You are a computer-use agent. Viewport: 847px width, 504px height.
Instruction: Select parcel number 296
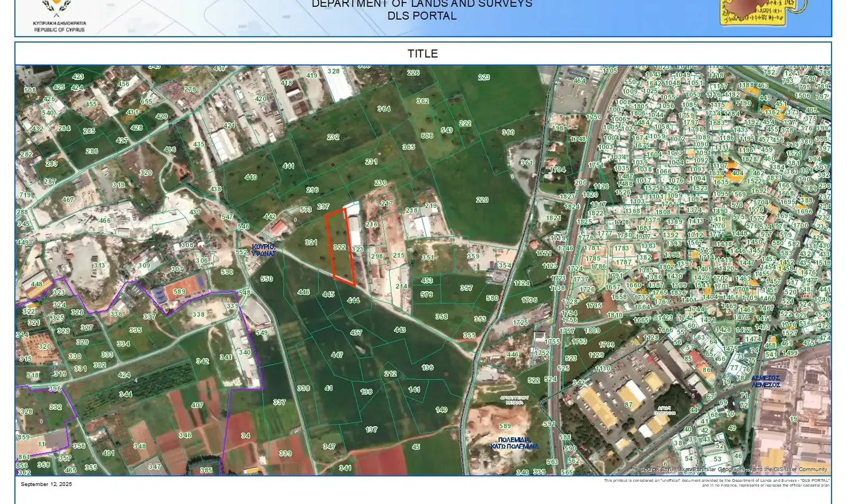click(x=312, y=190)
